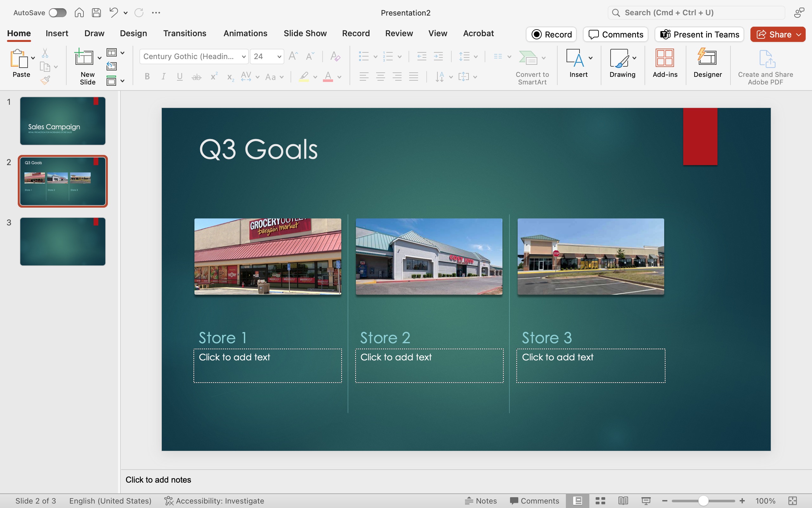Open the Draw ribbon tab
Screen dimensions: 812x508
[x=94, y=33]
